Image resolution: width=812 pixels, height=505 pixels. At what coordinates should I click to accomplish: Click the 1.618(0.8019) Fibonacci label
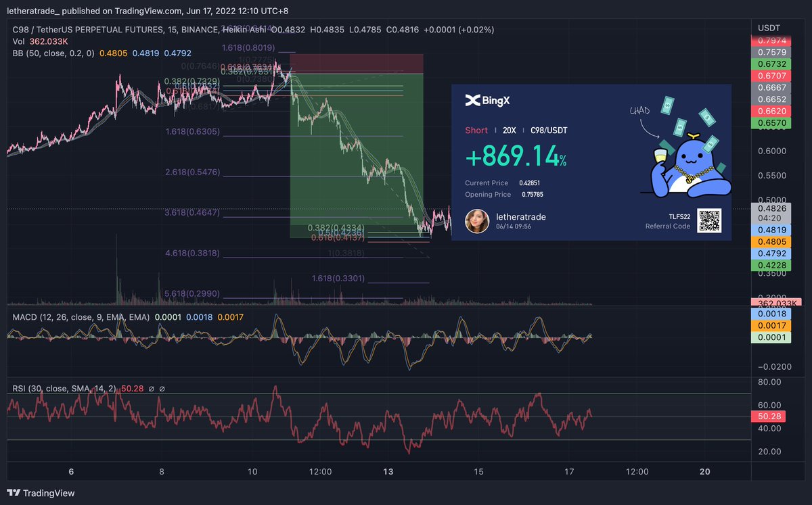coord(248,48)
